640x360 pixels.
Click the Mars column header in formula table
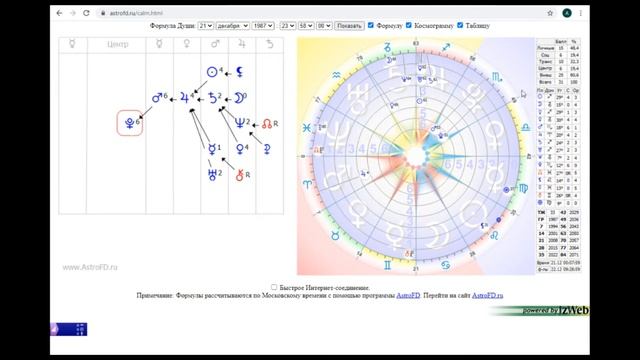coord(215,44)
